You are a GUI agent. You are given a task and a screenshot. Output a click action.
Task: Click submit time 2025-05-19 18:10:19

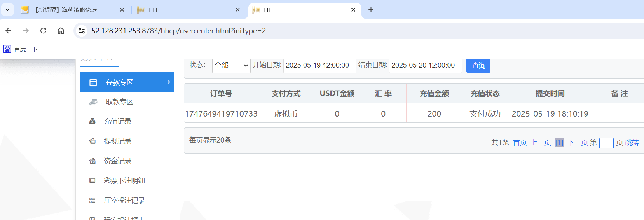pyautogui.click(x=550, y=114)
